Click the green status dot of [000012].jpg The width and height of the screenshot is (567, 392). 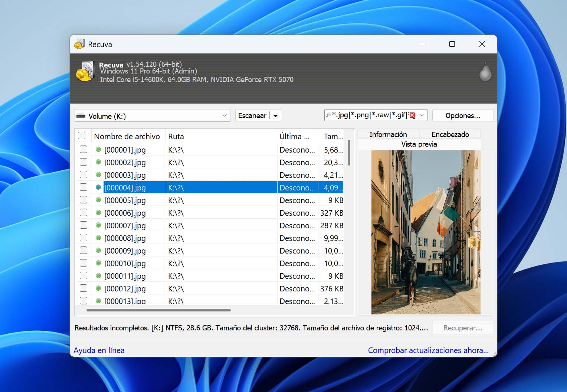(x=98, y=288)
